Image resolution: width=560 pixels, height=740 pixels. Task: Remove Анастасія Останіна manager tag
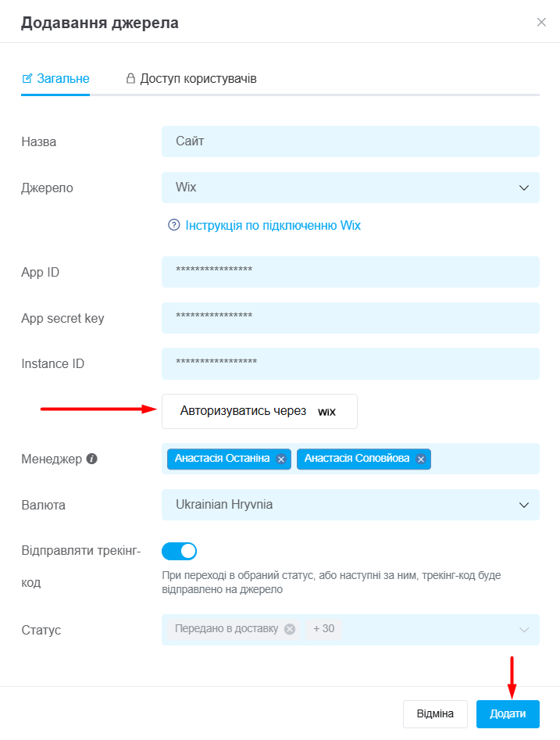point(281,459)
